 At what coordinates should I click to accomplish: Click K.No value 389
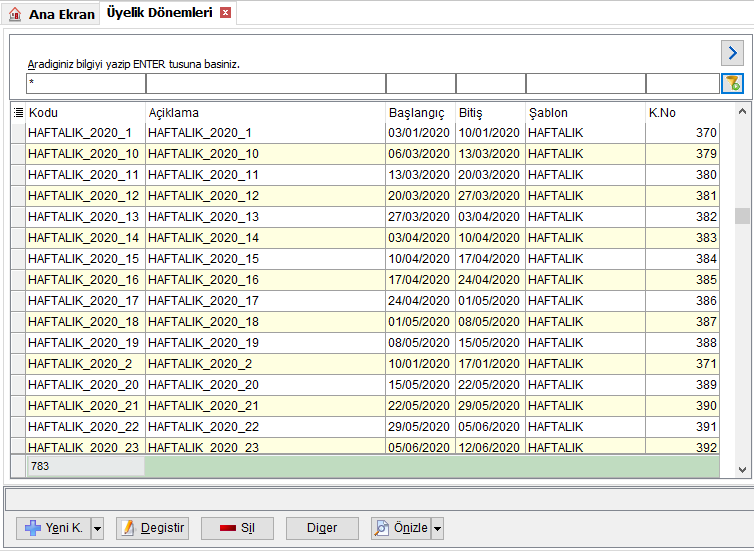[682, 385]
